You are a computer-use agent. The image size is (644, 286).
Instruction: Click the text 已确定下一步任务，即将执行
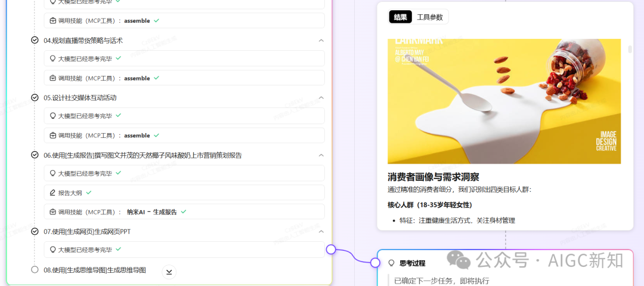coord(441,281)
